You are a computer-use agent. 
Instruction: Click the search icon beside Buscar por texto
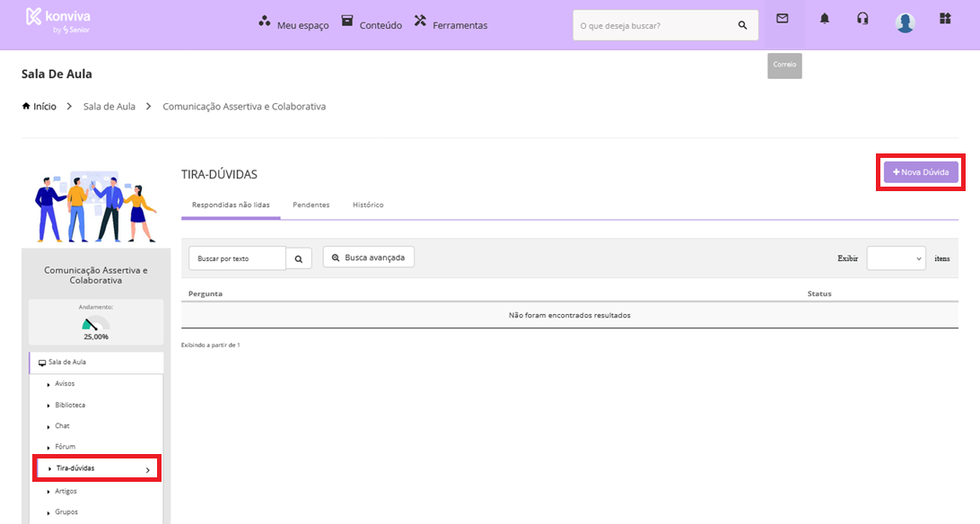(299, 258)
